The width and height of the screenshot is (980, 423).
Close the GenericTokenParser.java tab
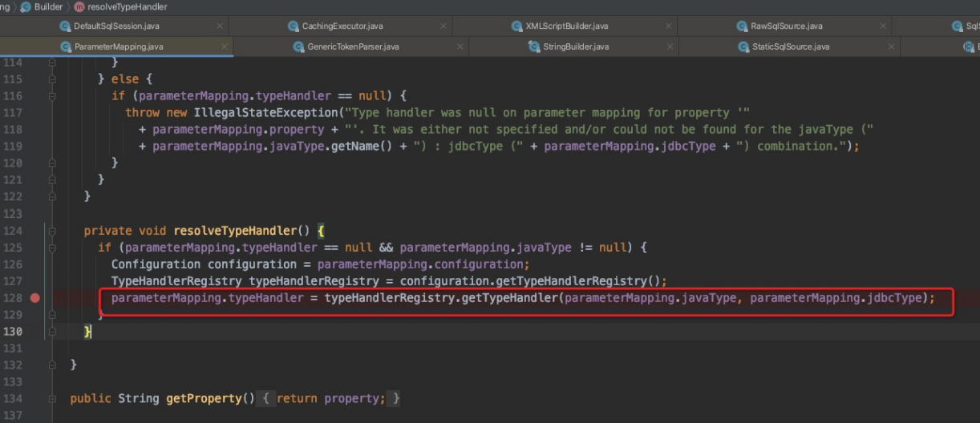(460, 46)
